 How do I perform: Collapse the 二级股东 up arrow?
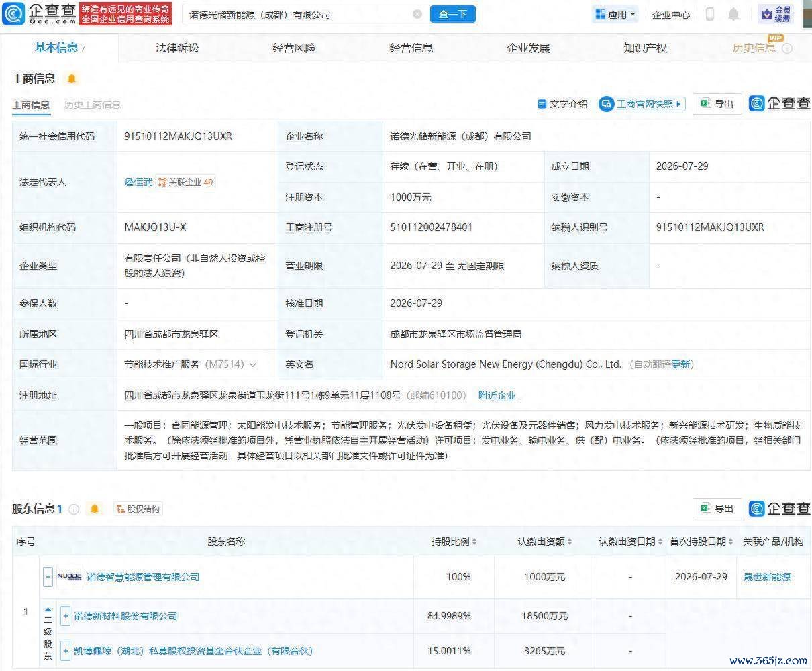click(48, 610)
